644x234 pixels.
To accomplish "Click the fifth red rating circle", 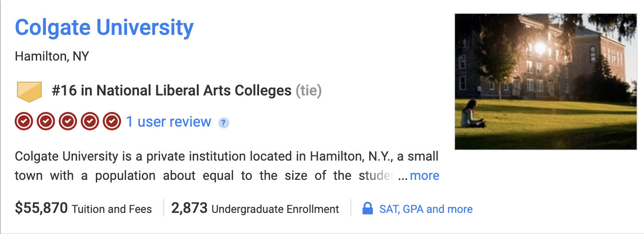I will pyautogui.click(x=112, y=122).
